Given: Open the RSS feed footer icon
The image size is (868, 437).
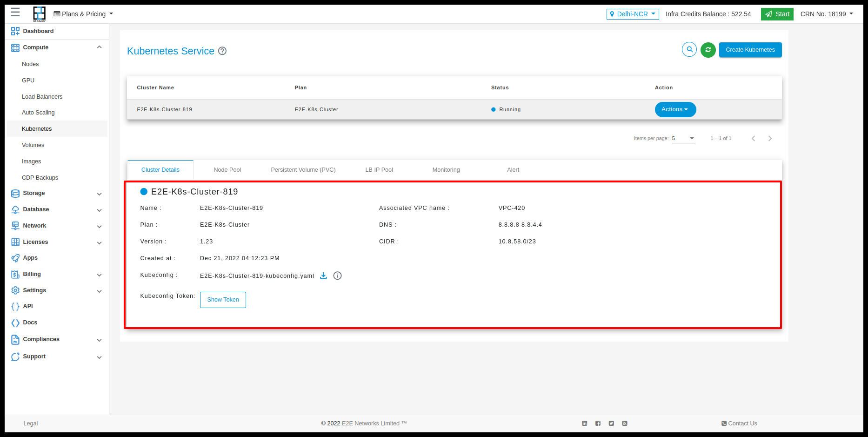Looking at the screenshot, I should point(625,424).
